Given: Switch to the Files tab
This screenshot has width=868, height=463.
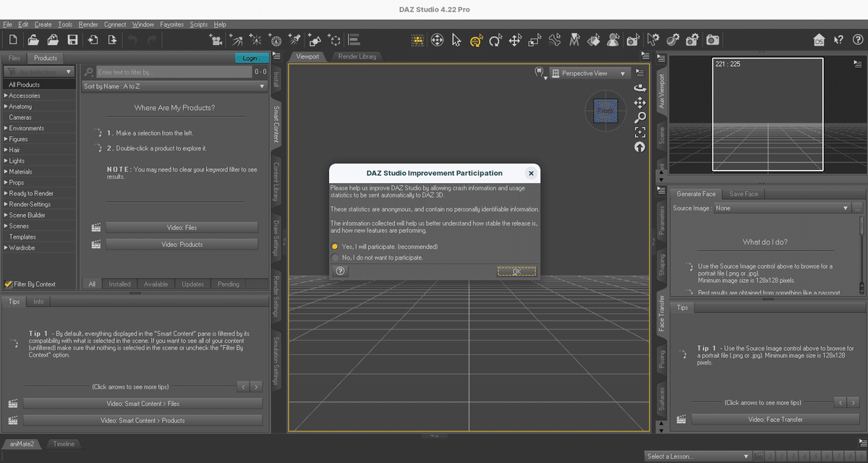Looking at the screenshot, I should tap(14, 58).
